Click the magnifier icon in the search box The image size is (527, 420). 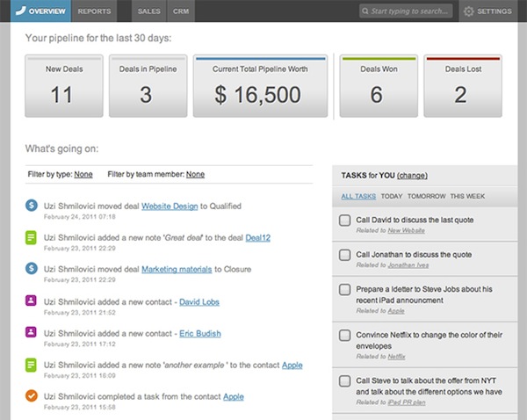click(365, 12)
